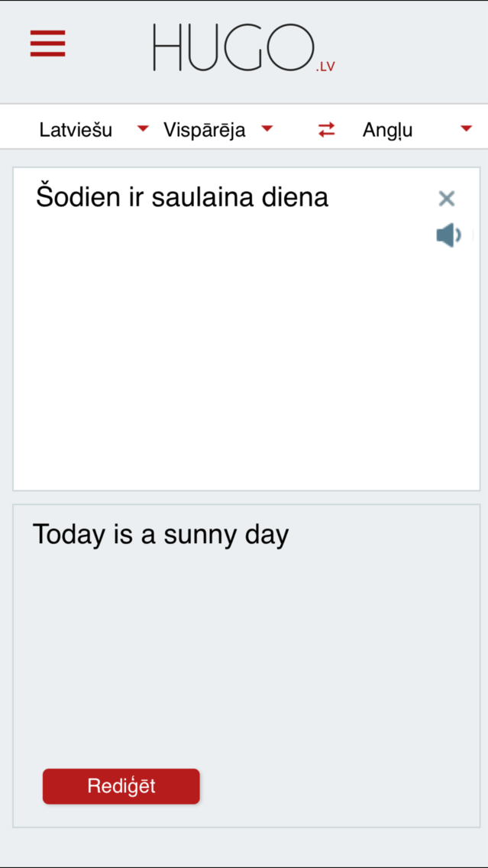This screenshot has width=488, height=868.
Task: Click the word day in the translation
Action: [x=267, y=534]
